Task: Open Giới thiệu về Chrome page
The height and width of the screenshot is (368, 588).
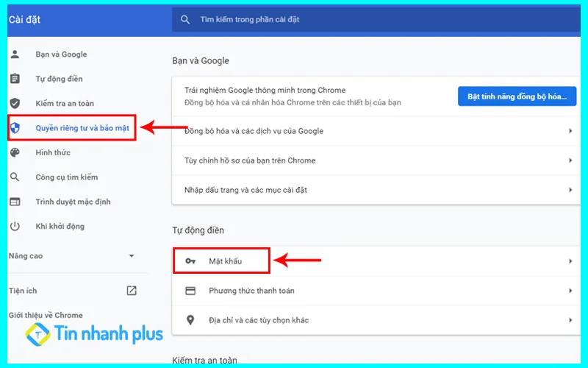Action: click(x=46, y=315)
